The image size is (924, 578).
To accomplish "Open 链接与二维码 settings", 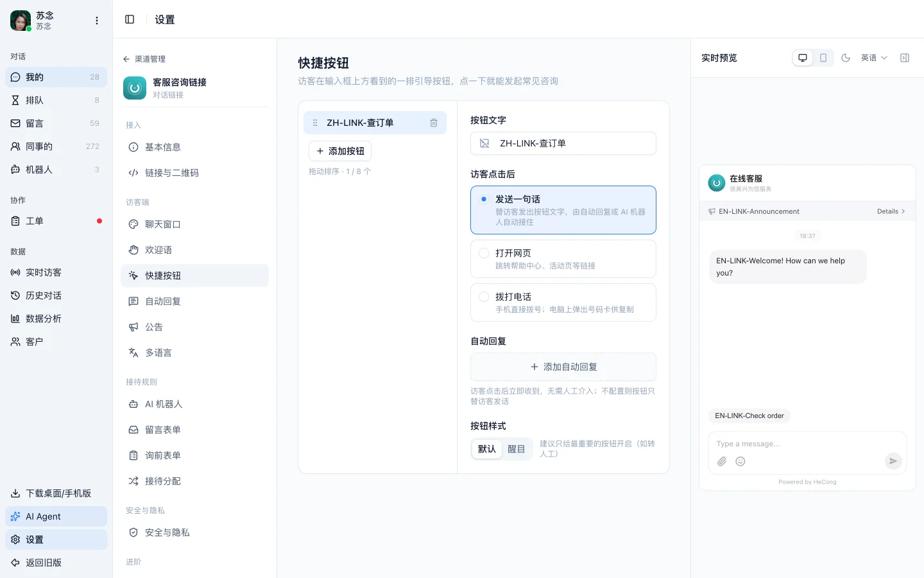I will [194, 173].
